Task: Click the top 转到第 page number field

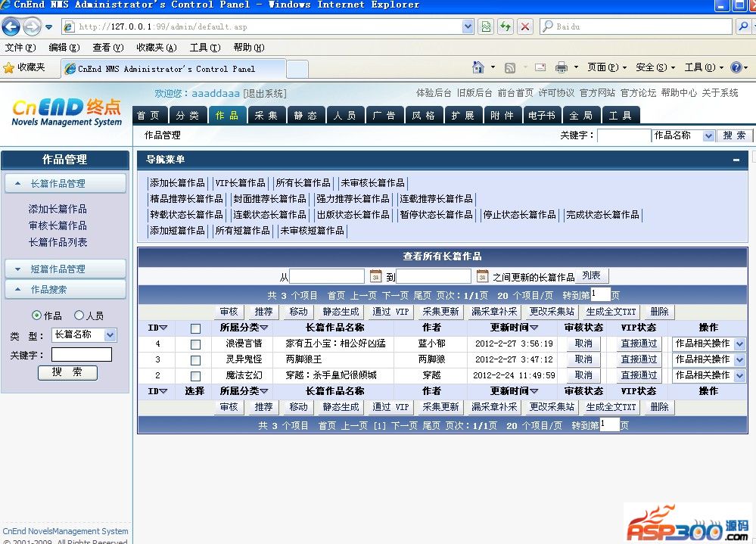Action: [600, 294]
